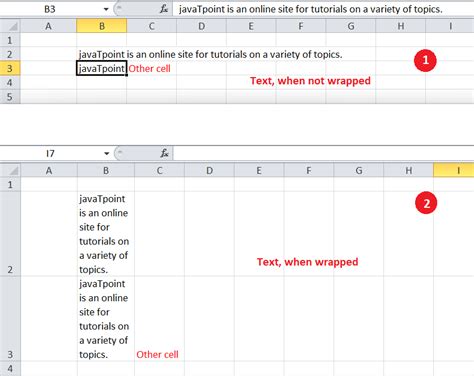Screen dimensions: 474x376
Task: Select row 1 header in top sheet
Action: tap(10, 40)
